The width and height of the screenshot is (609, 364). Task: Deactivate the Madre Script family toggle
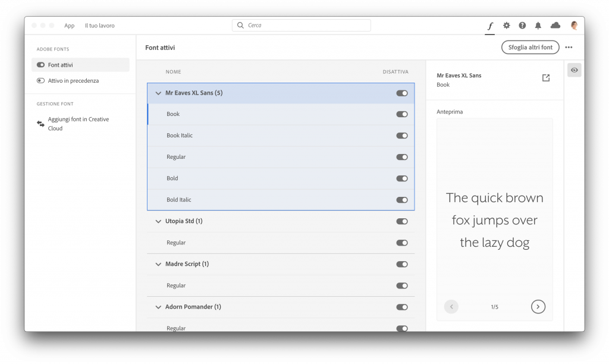pos(402,264)
